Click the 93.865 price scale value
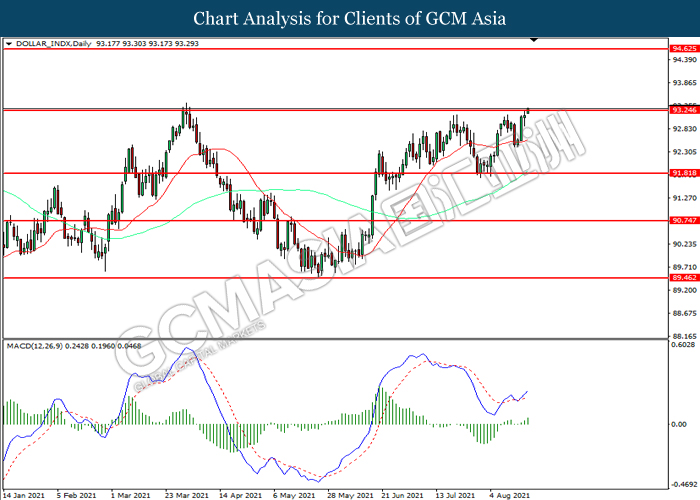Screen dimensions: 700x500 [685, 83]
